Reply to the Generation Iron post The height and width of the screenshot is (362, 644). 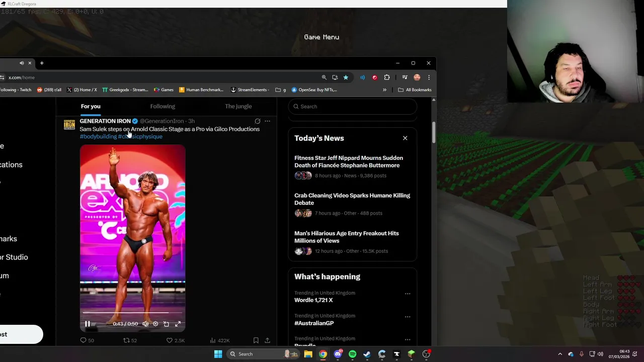tap(87, 340)
